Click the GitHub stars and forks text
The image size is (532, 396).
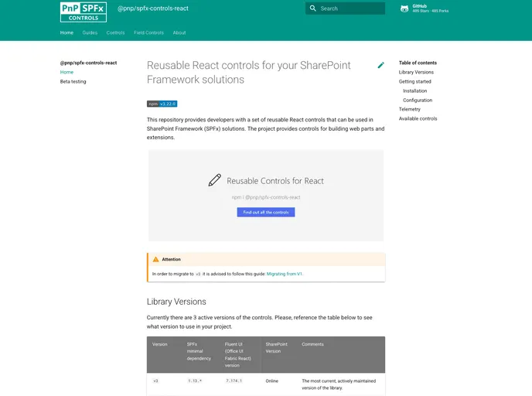click(431, 11)
